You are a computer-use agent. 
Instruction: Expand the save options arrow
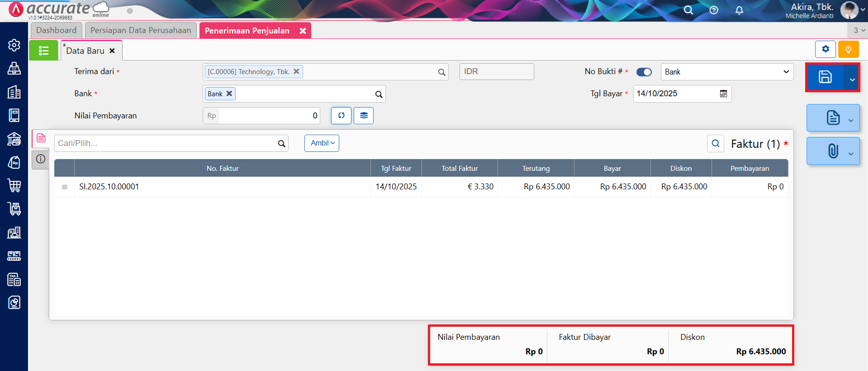coord(852,80)
